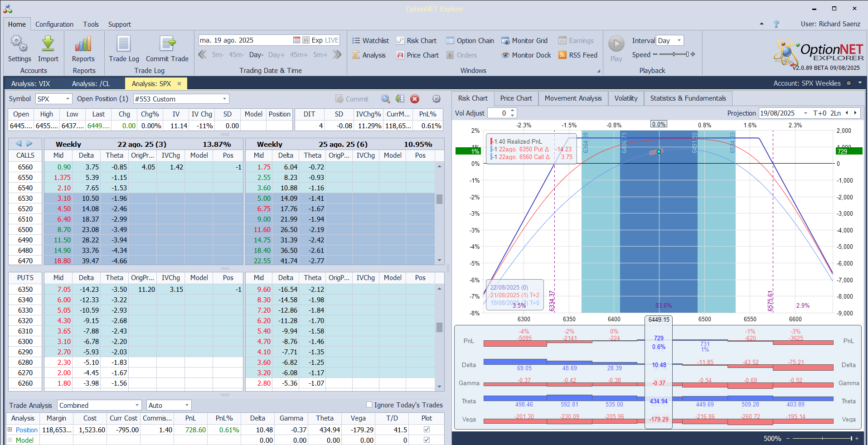Screen dimensions: 868x445
Task: Toggle the 2Ln projection lines option
Action: pyautogui.click(x=835, y=113)
